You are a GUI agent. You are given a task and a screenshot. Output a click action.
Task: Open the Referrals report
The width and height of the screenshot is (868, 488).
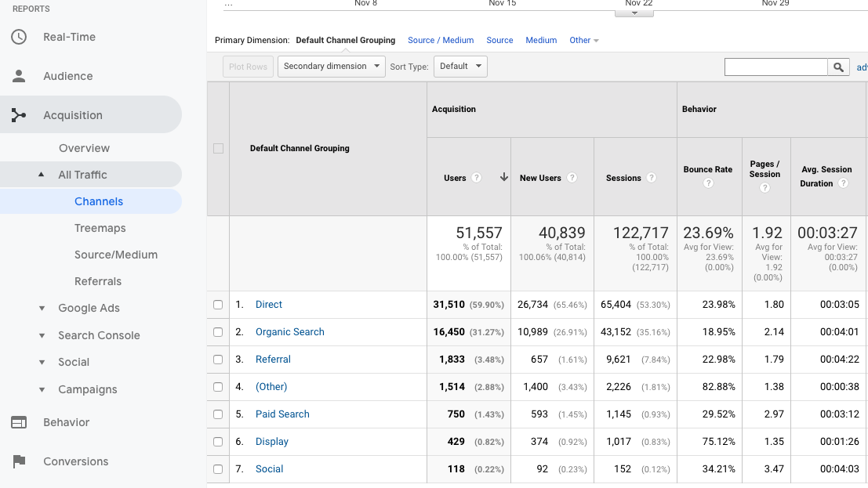(98, 281)
